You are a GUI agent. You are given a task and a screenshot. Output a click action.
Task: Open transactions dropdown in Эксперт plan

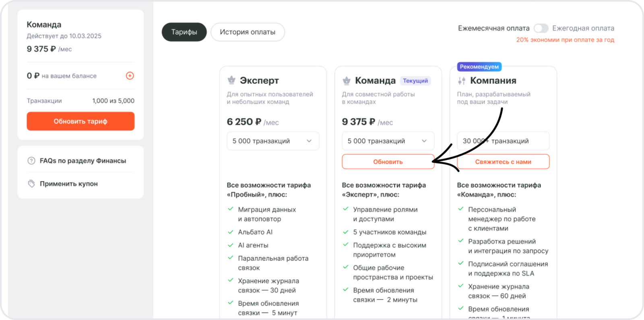tap(272, 141)
